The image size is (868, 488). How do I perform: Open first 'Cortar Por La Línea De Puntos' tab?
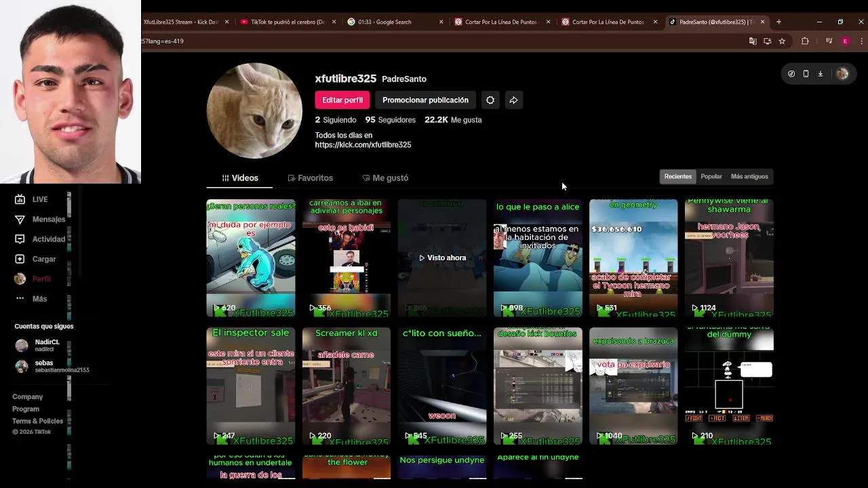[x=502, y=22]
